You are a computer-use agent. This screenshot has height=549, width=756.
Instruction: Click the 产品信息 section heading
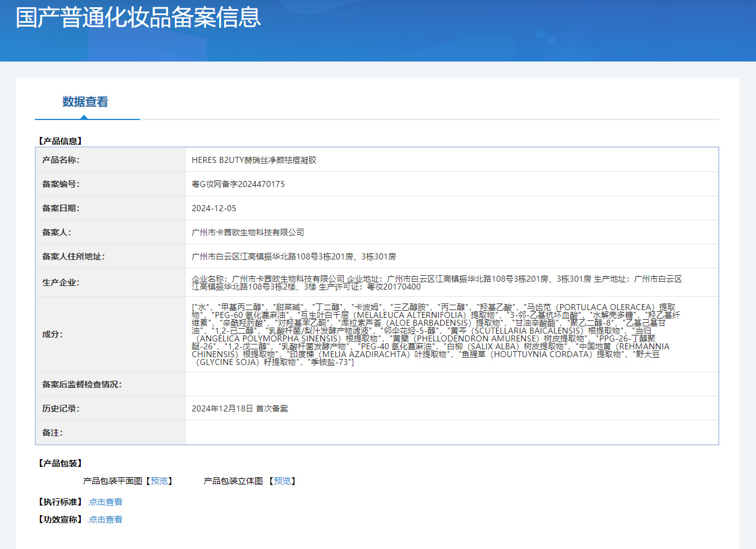[59, 141]
